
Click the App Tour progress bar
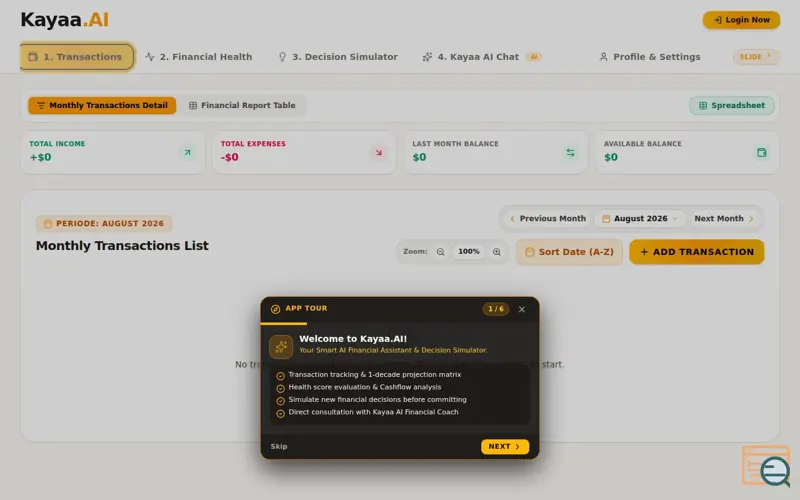(x=399, y=323)
